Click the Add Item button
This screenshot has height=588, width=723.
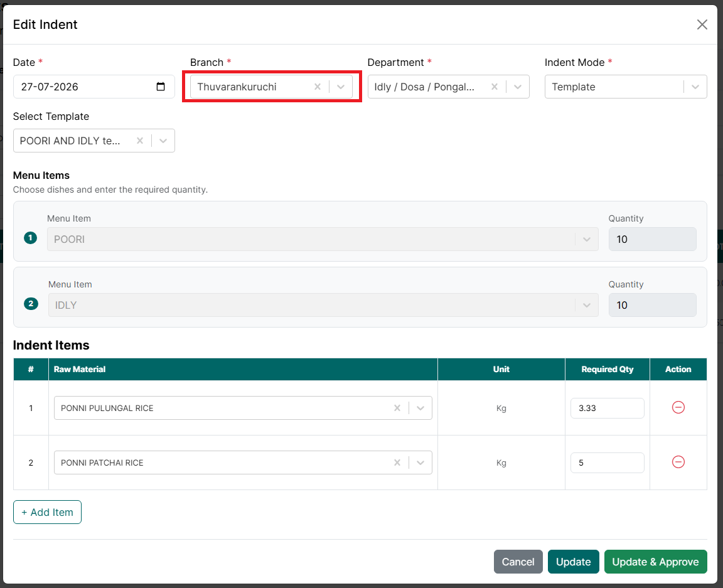tap(48, 512)
